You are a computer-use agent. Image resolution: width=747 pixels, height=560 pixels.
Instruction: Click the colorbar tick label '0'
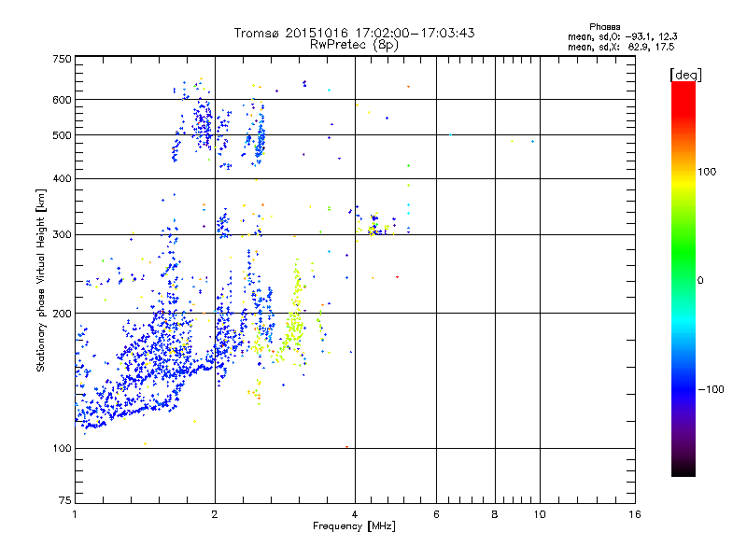click(x=699, y=281)
